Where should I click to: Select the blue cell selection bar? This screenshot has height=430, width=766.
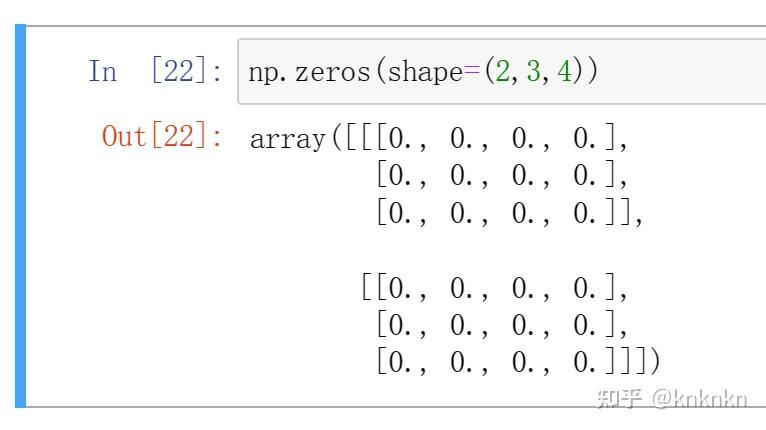pos(20,215)
